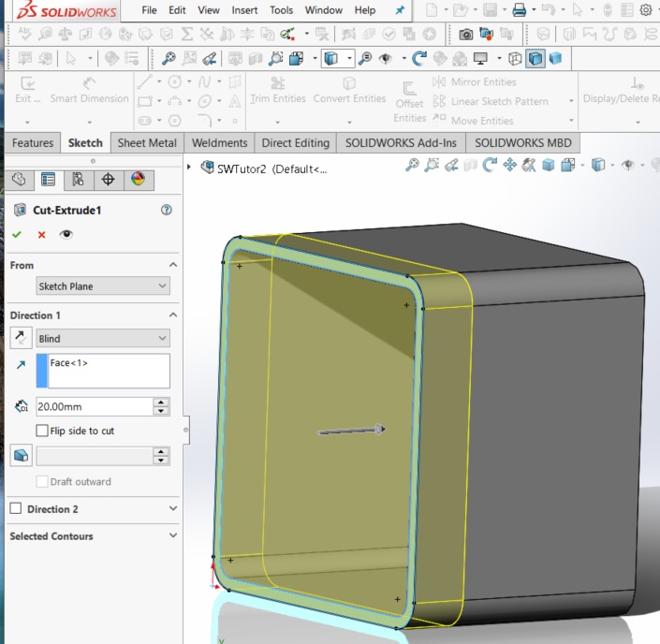Viewport: 660px width, 644px height.
Task: Increase depth using 20.00mm up spinner
Action: 161,402
